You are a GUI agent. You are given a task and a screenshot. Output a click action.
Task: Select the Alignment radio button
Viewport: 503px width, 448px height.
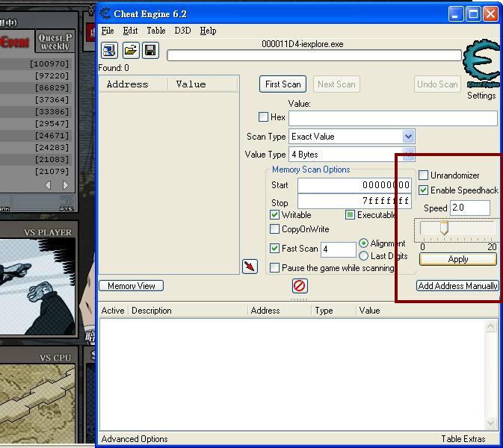tap(363, 243)
